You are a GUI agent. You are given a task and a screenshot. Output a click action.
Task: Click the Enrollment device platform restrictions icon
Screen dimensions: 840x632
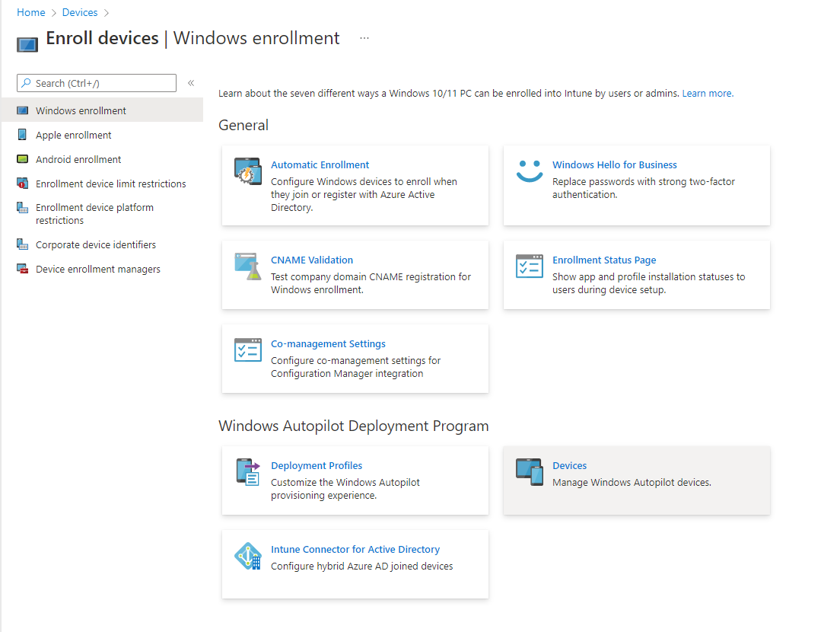click(23, 207)
